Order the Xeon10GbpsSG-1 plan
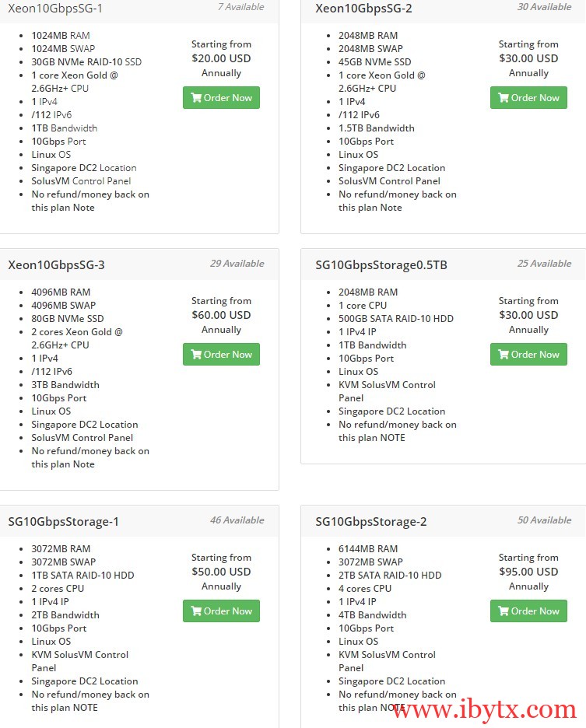The image size is (586, 728). coord(221,98)
